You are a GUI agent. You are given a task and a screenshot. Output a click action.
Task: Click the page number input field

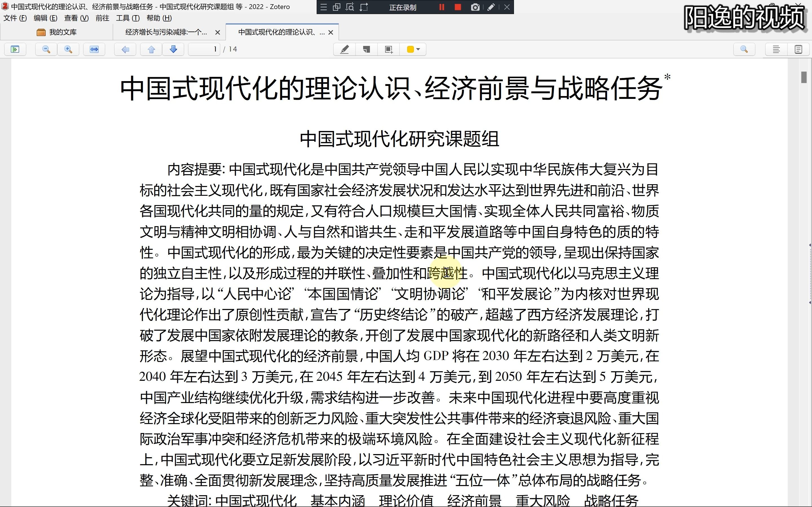pyautogui.click(x=204, y=49)
